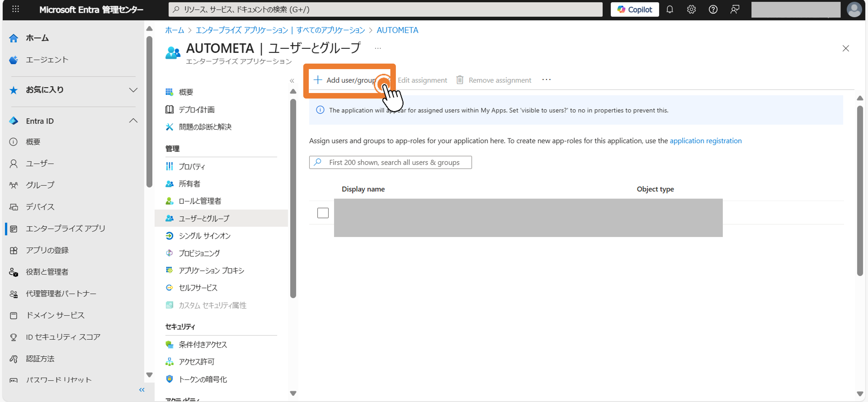This screenshot has width=868, height=402.
Task: Collapse the Entra ID section
Action: click(133, 121)
